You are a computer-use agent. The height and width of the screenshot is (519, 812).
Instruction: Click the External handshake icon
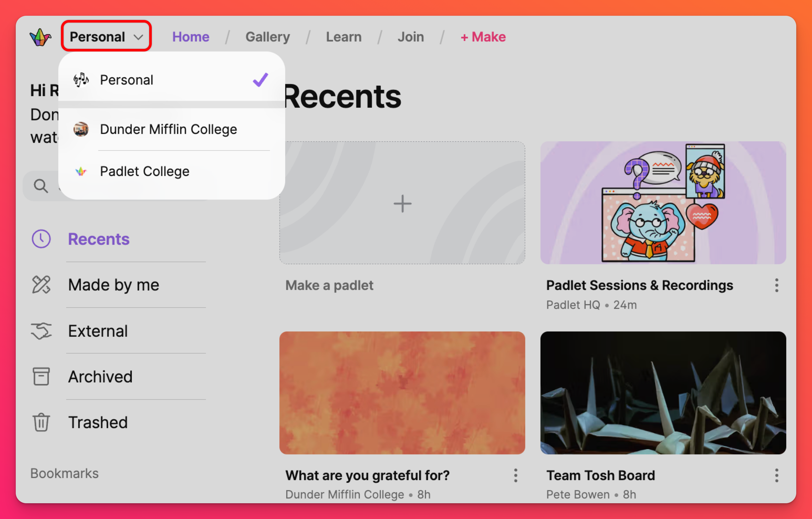(x=41, y=331)
